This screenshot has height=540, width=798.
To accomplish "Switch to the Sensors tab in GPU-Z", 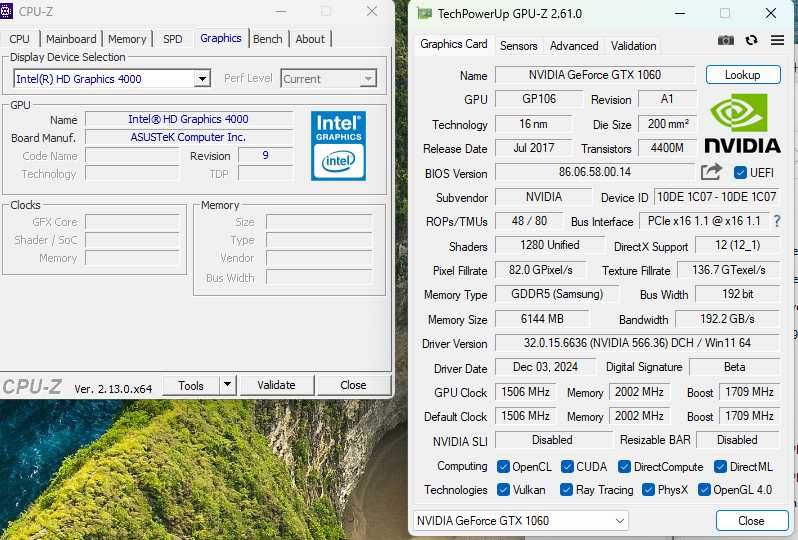I will (519, 46).
